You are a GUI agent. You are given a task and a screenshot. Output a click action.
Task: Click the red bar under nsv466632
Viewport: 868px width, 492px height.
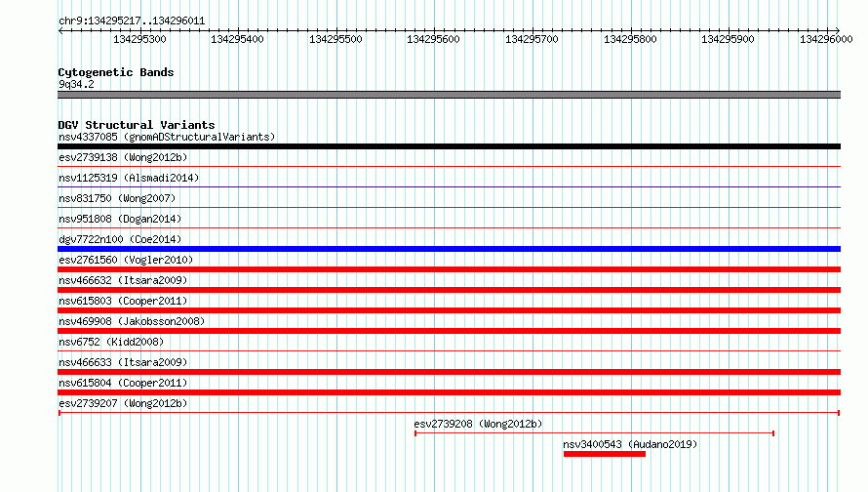point(449,290)
